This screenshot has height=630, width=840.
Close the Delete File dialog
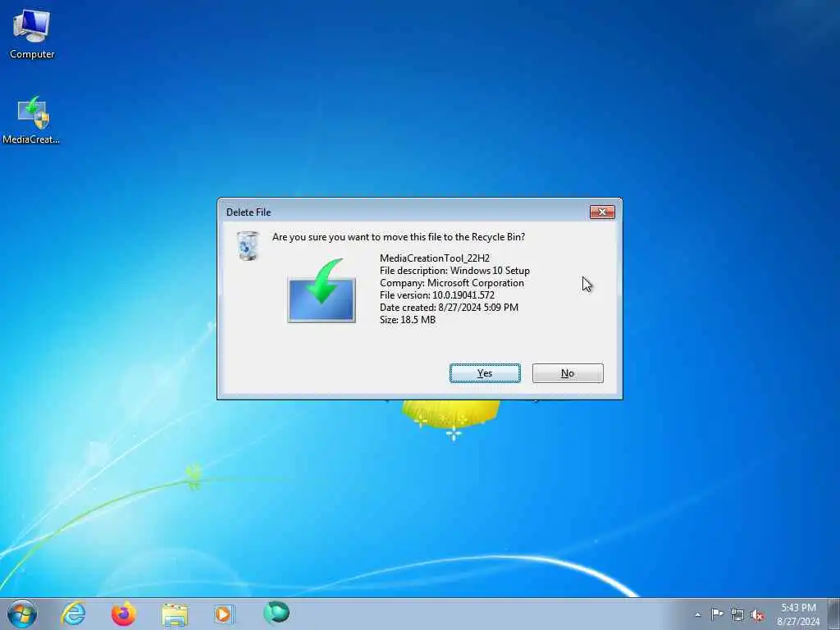602,212
